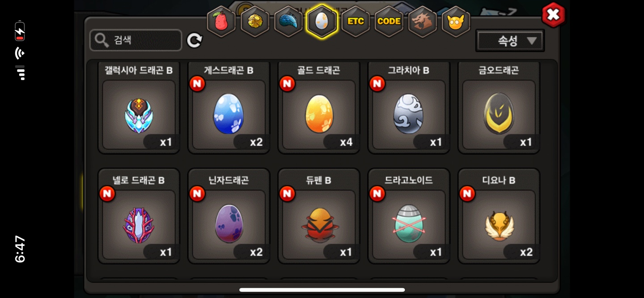Image resolution: width=644 pixels, height=298 pixels.
Task: Click the 검색 search field
Action: pos(136,41)
